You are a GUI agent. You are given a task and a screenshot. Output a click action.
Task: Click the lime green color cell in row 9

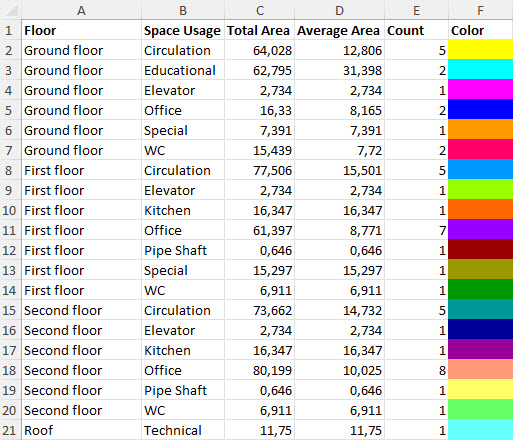click(x=480, y=190)
